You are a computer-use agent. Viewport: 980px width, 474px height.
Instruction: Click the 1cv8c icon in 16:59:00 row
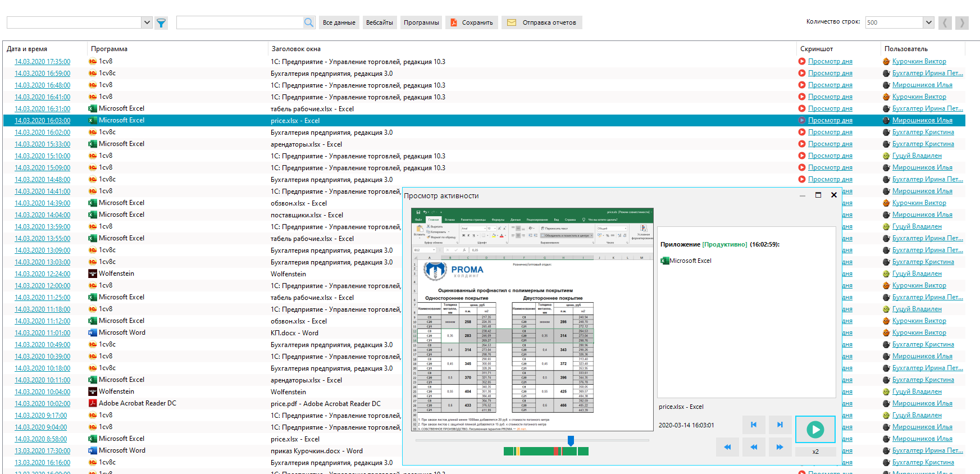(x=93, y=73)
